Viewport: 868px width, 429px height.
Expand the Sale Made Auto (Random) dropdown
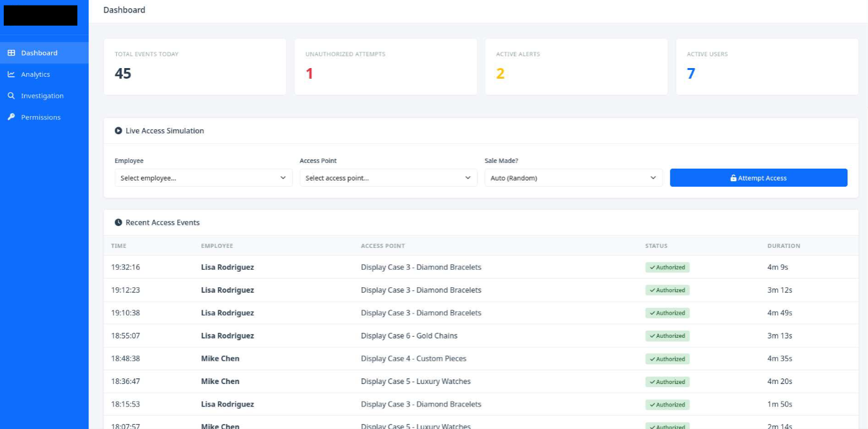coord(573,178)
